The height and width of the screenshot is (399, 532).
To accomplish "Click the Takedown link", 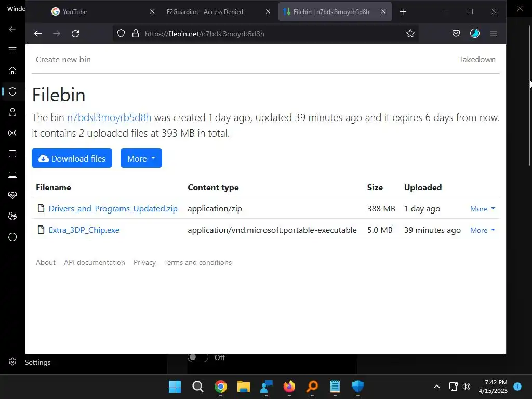I will click(477, 60).
